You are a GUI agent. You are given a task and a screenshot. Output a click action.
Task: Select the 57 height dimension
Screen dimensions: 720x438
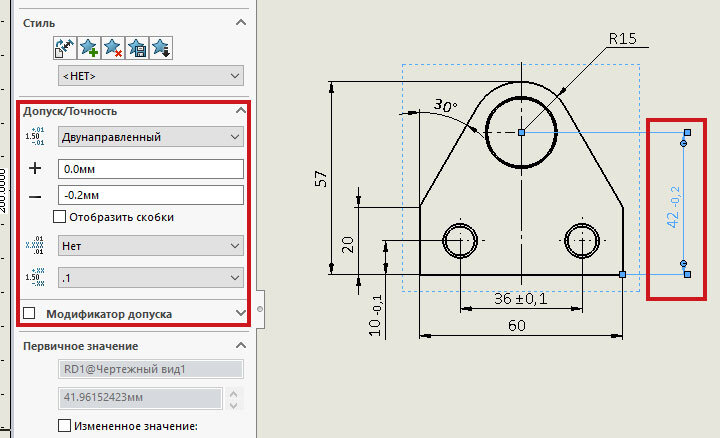coord(321,179)
